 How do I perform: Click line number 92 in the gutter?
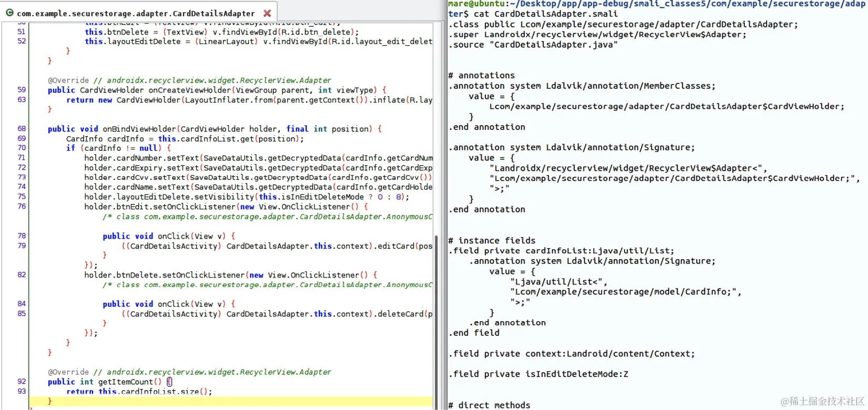point(21,382)
